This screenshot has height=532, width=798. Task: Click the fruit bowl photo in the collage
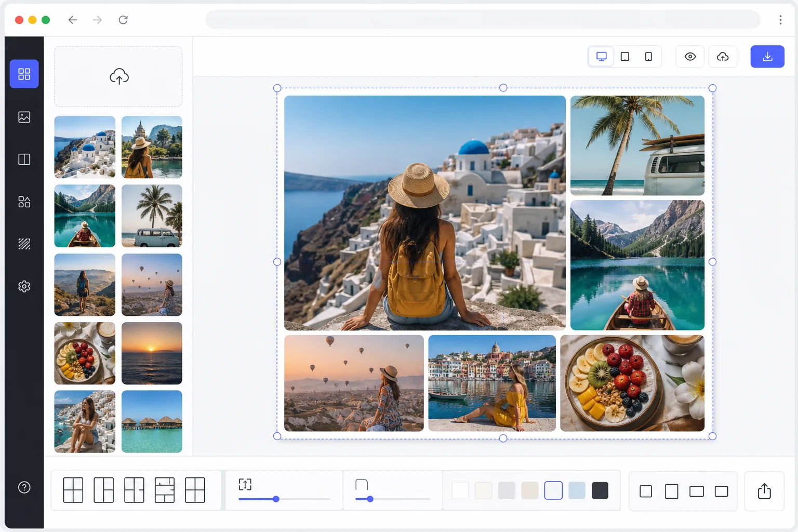[x=632, y=383]
